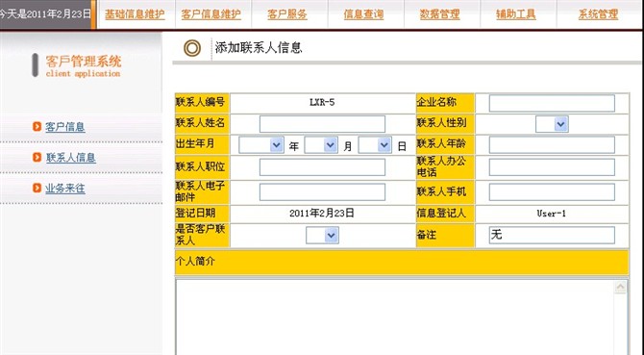This screenshot has height=355, width=644.
Task: Go to 业务来往 in the sidebar
Action: click(x=65, y=189)
